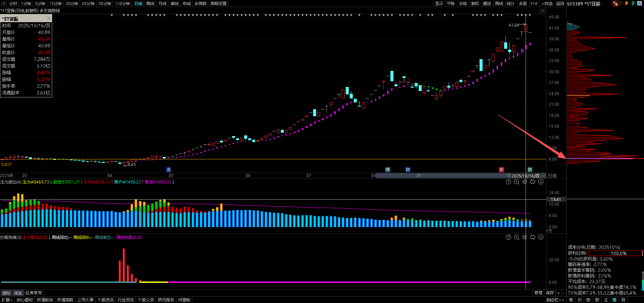644x303 pixels.
Task: Click the red 宗 event marker
Action: click(x=501, y=170)
